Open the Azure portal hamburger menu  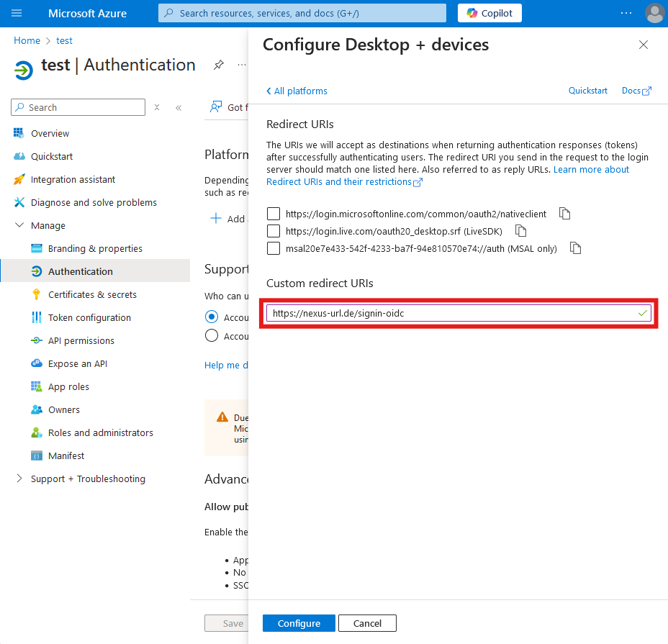click(17, 13)
